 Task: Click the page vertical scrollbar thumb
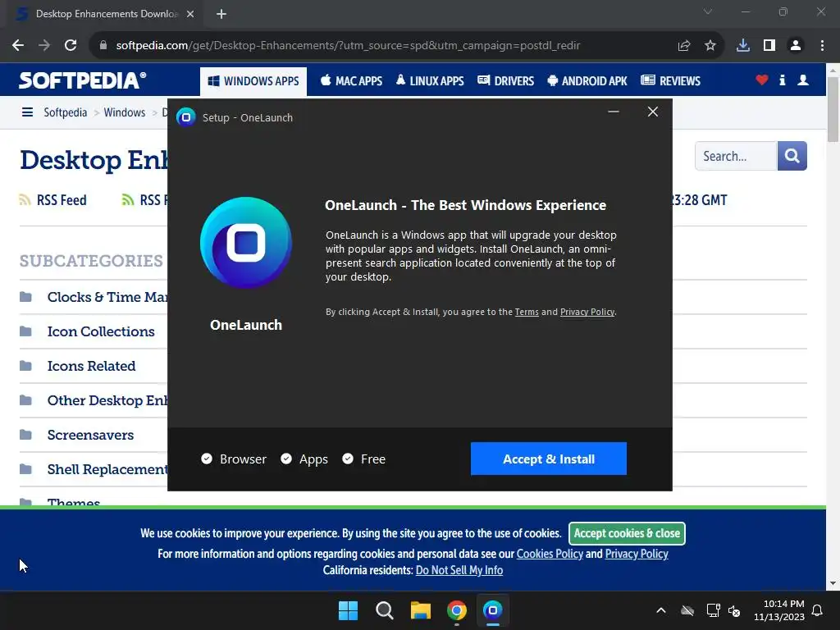point(833,110)
